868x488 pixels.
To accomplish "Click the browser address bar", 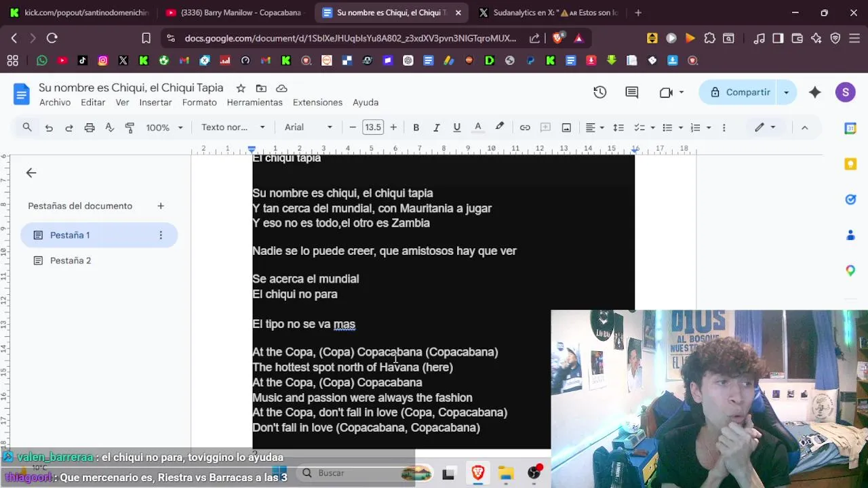I will pyautogui.click(x=350, y=39).
